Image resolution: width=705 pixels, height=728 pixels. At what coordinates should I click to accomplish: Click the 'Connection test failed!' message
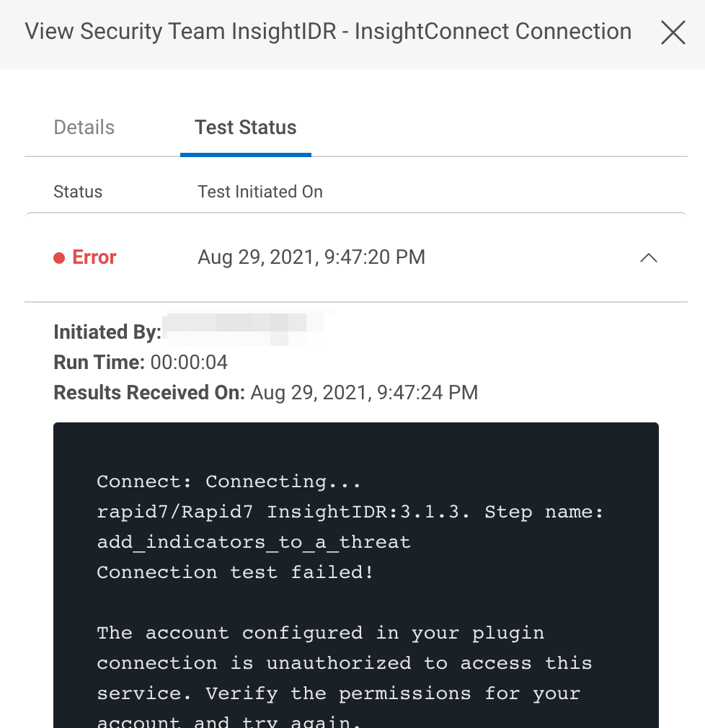(x=236, y=572)
